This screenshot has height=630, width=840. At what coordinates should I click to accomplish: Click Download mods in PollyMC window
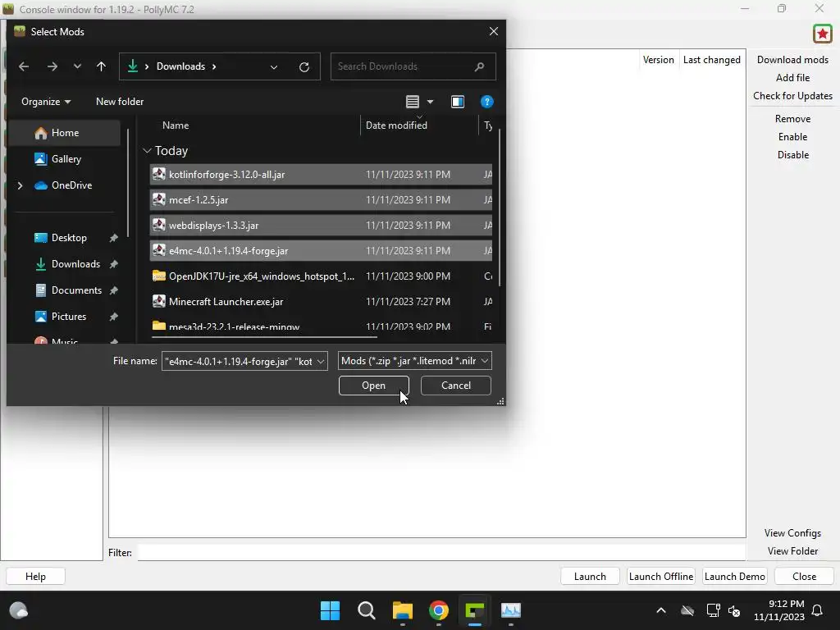click(x=792, y=60)
